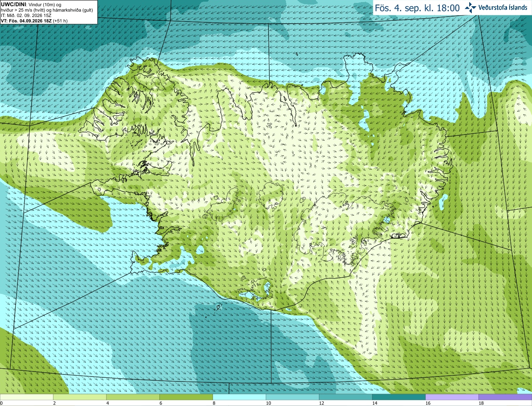532x406 pixels.
Task: Pick the pale yellow 0–2 m/s legend swatch
Action: pyautogui.click(x=27, y=397)
